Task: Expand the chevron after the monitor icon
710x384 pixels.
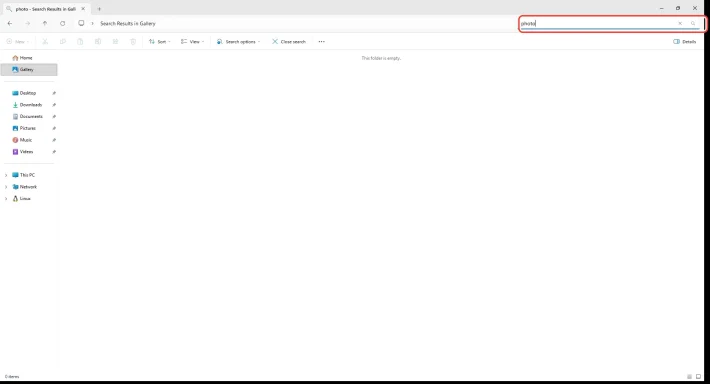Action: click(92, 24)
